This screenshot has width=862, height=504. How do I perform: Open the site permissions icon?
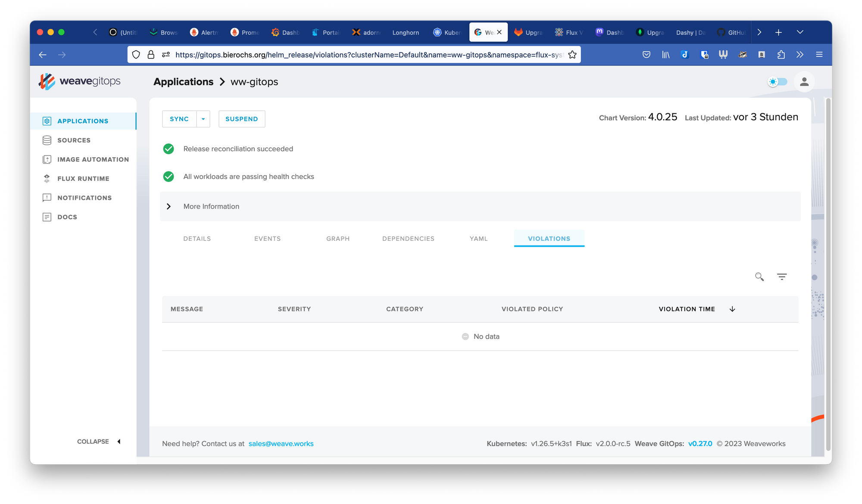tap(166, 55)
